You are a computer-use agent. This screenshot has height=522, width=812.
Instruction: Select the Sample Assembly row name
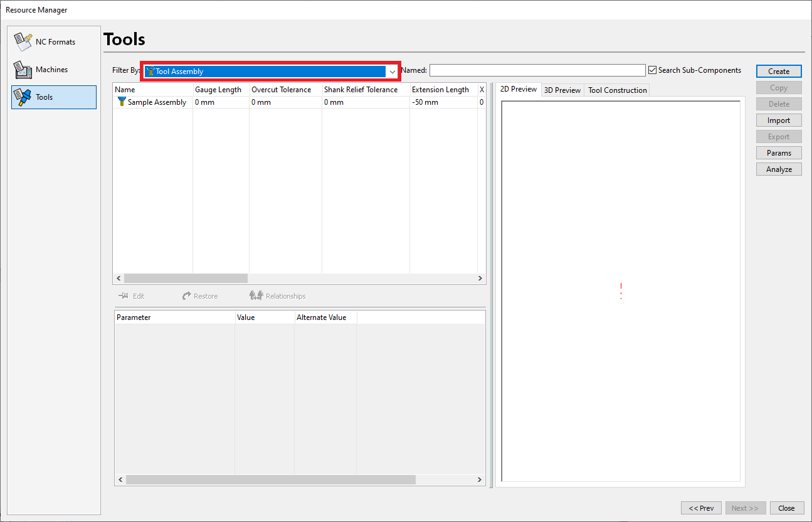pos(157,102)
